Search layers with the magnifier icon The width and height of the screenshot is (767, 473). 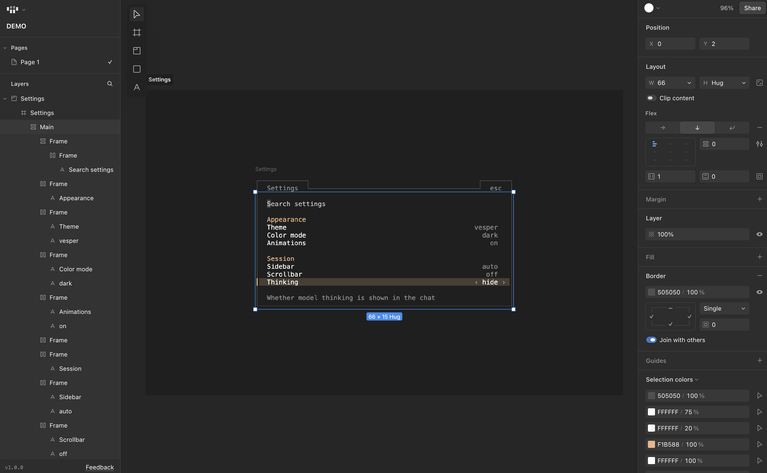coord(110,84)
